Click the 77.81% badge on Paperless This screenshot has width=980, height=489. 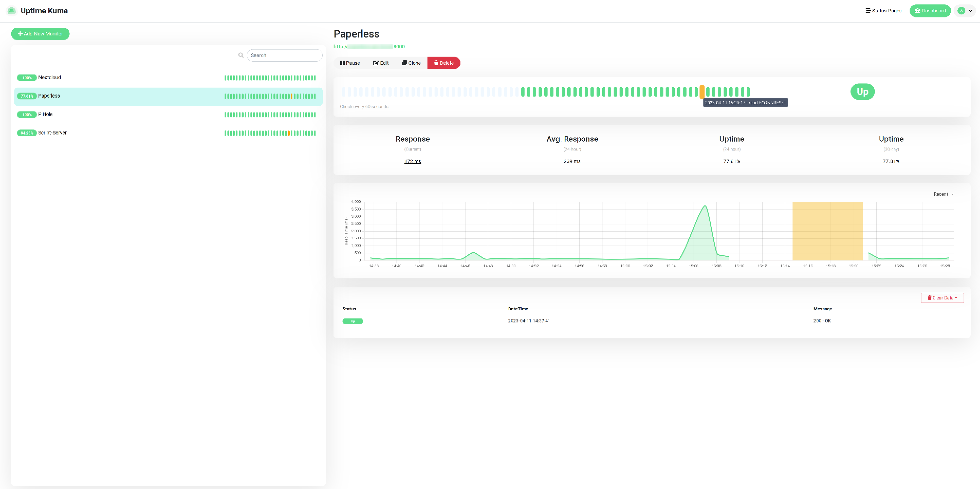click(27, 96)
